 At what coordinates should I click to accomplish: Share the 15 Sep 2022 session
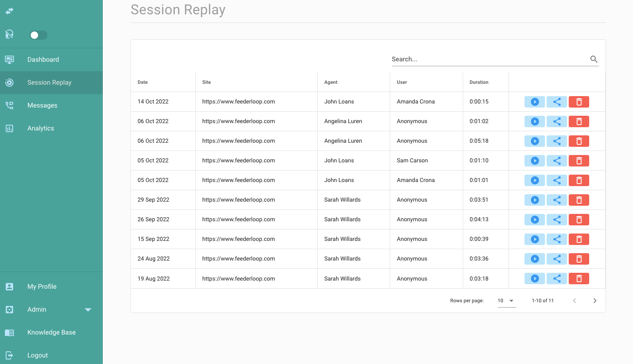557,239
